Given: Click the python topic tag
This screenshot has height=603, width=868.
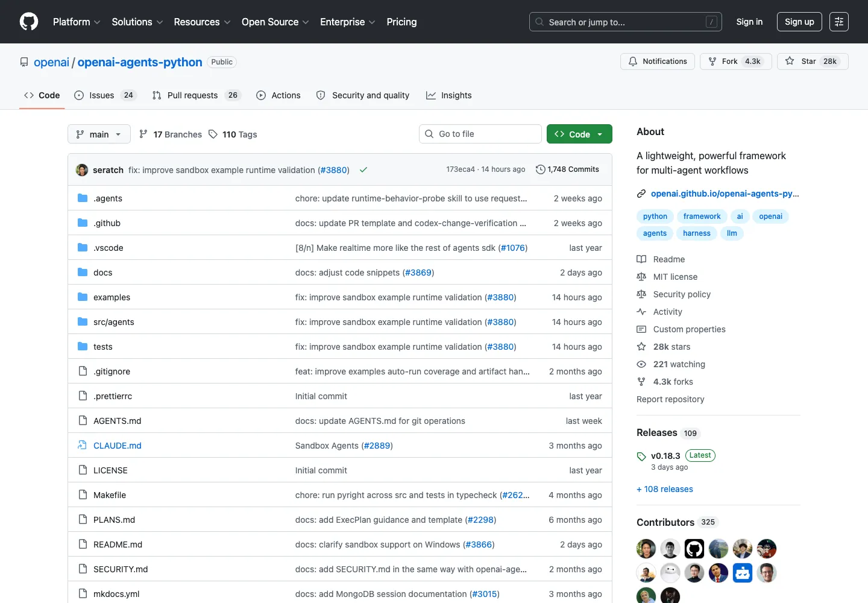Looking at the screenshot, I should pos(655,216).
